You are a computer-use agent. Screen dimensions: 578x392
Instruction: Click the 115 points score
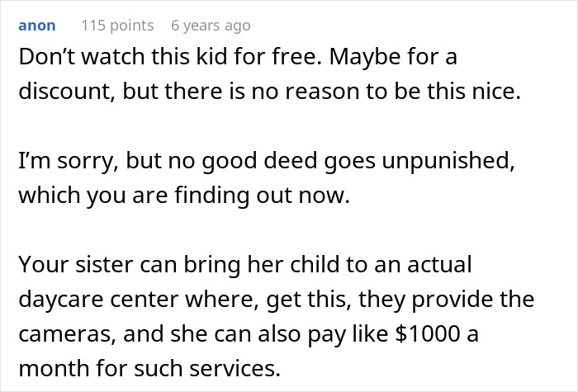[117, 26]
